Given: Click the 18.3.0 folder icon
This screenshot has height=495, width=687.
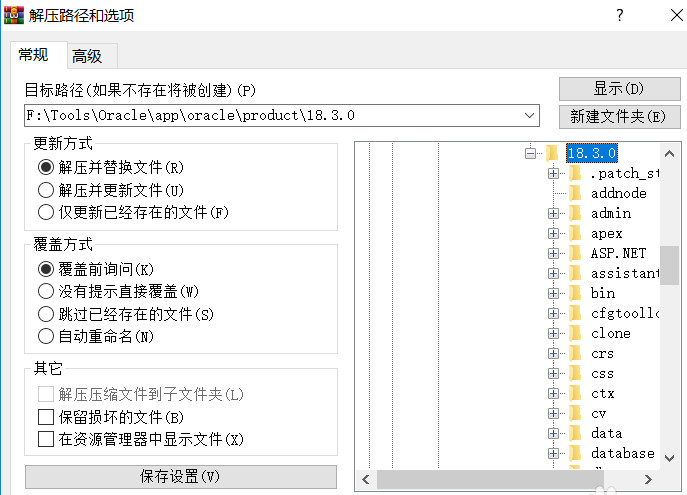Looking at the screenshot, I should coord(551,153).
